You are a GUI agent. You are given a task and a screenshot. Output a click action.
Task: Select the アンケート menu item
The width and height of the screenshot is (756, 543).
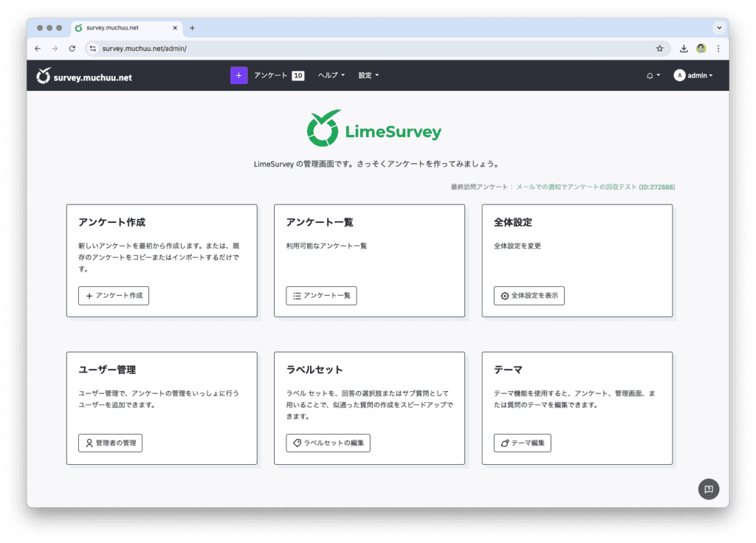click(278, 75)
